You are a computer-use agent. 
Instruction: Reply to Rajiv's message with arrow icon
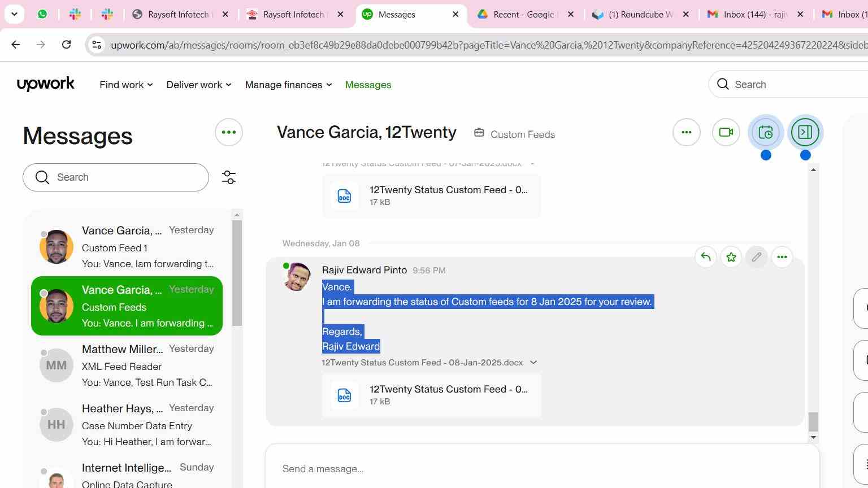[x=706, y=257]
